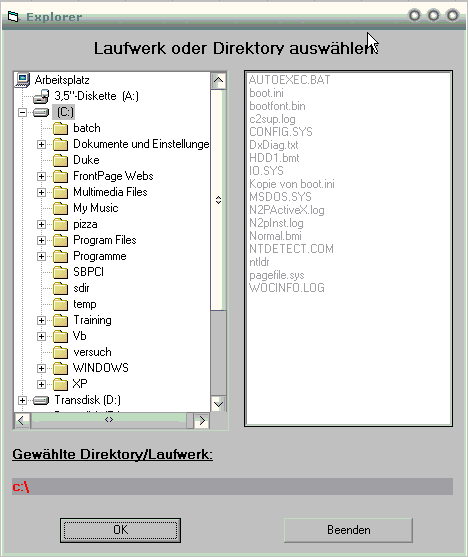Image resolution: width=468 pixels, height=557 pixels.
Task: Click the Arbeitsplatz computer icon
Action: (x=23, y=80)
